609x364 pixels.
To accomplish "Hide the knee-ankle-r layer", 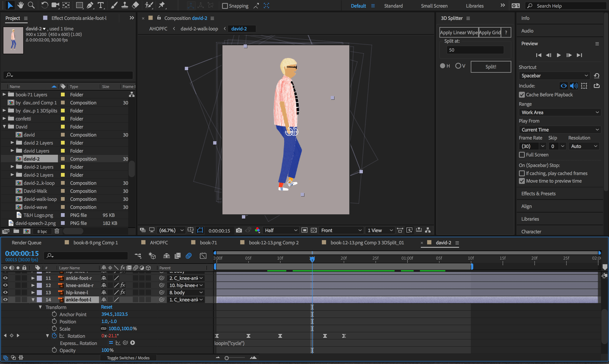I will tap(5, 285).
